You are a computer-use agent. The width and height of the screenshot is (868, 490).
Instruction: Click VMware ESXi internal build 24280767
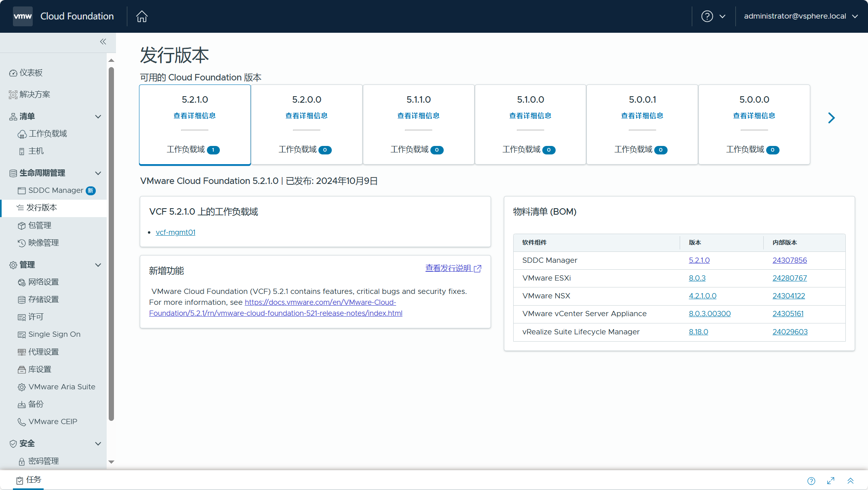789,278
